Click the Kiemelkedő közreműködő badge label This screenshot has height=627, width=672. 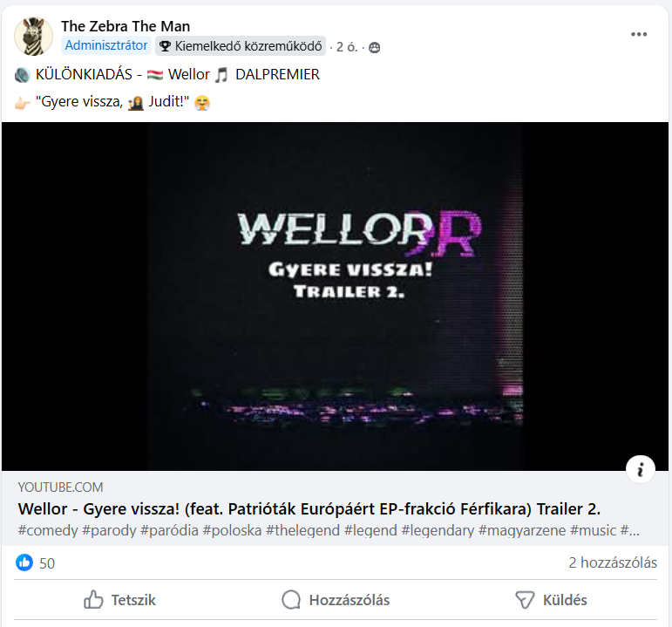coord(248,46)
